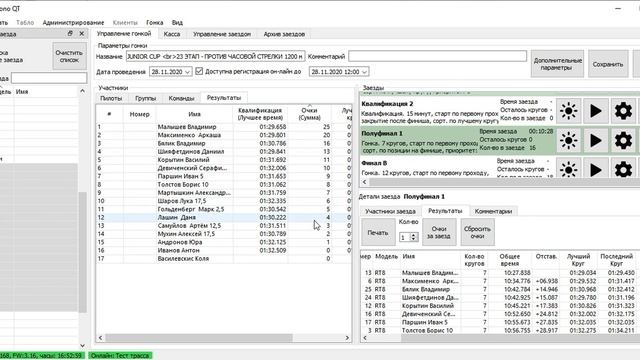The image size is (640, 360).
Task: Click sun icon in Квалификация 2 row
Action: [x=568, y=111]
